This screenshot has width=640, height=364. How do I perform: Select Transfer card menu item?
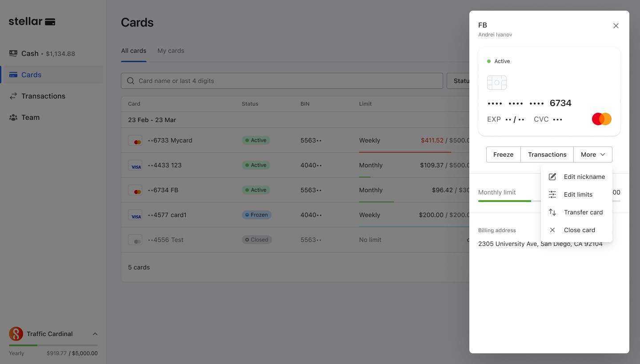point(576,212)
